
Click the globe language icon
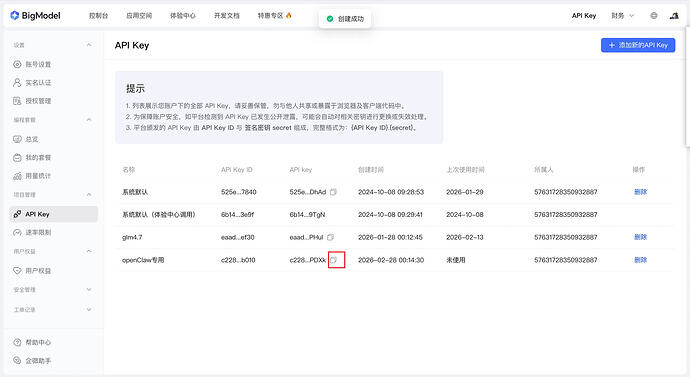654,15
